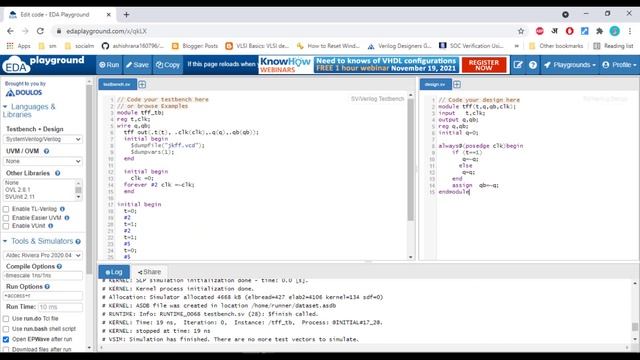Click the Run button
Image resolution: width=640 pixels, height=360 pixels.
[x=109, y=65]
